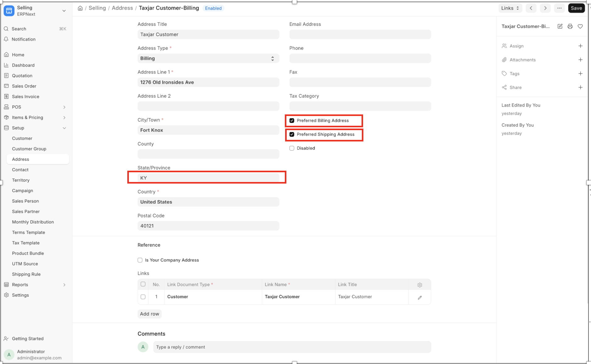The width and height of the screenshot is (591, 364).
Task: Click the POS register icon
Action: click(x=6, y=107)
